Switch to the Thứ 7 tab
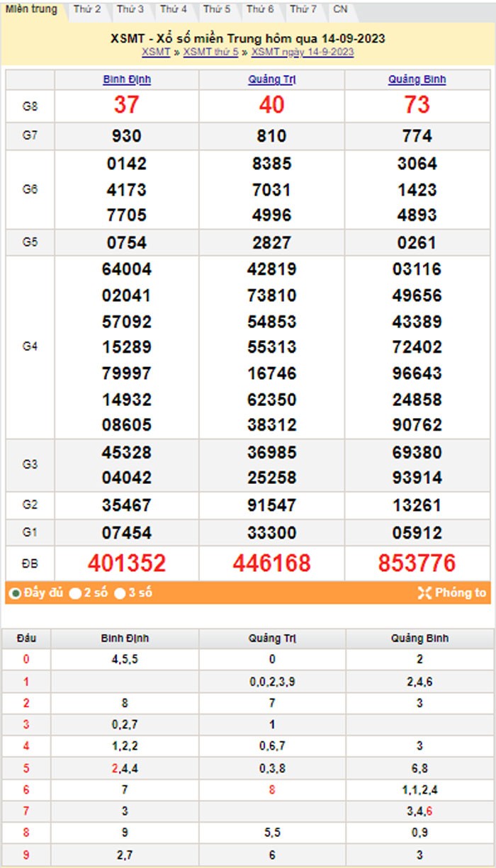 pos(303,10)
